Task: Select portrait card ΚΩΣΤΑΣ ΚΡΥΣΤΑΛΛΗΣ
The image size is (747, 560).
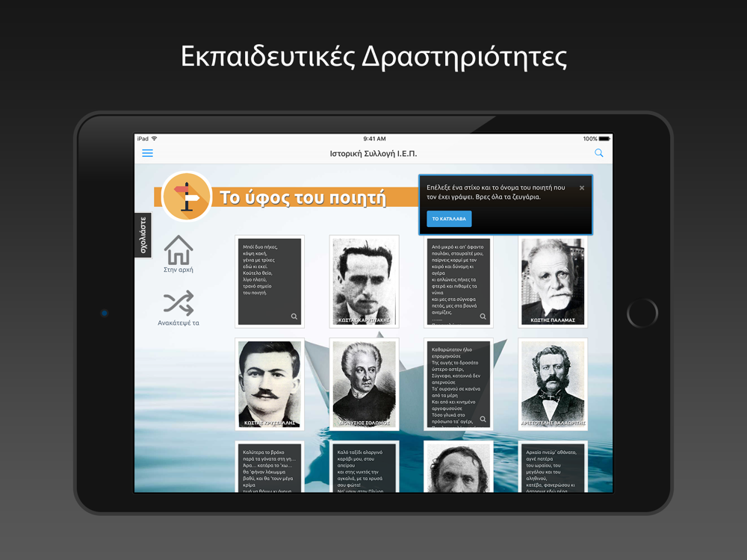Action: coord(269,385)
